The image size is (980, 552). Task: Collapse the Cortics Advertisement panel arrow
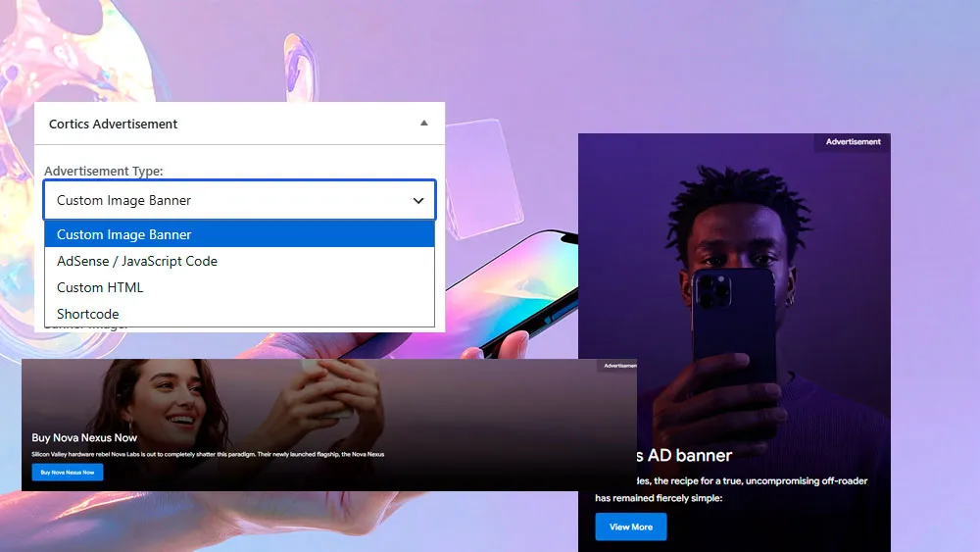[423, 124]
